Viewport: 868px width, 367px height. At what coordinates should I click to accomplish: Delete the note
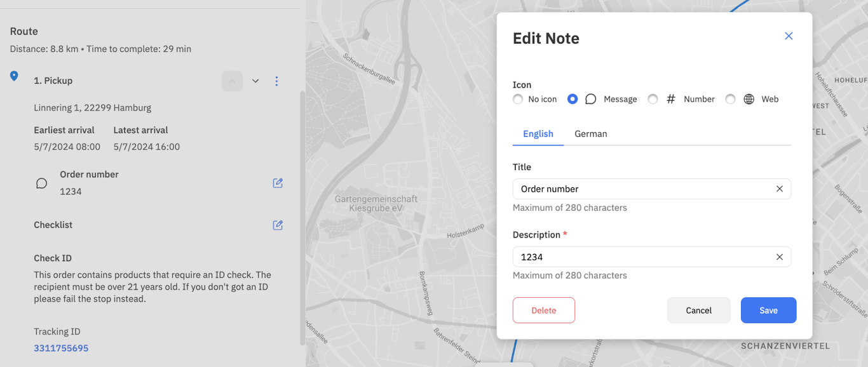point(544,310)
